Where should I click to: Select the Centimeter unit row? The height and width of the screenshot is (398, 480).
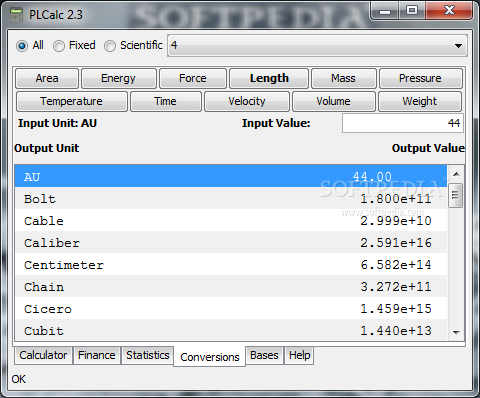coord(231,264)
